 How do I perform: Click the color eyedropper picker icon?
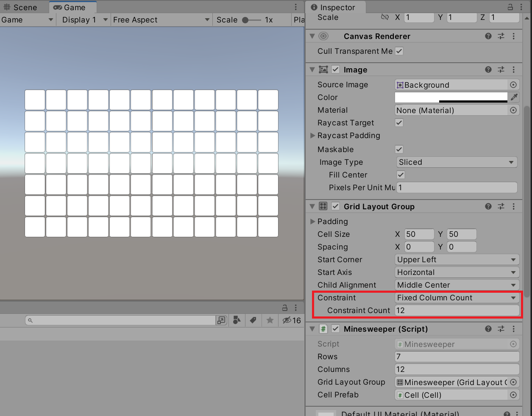(x=514, y=97)
